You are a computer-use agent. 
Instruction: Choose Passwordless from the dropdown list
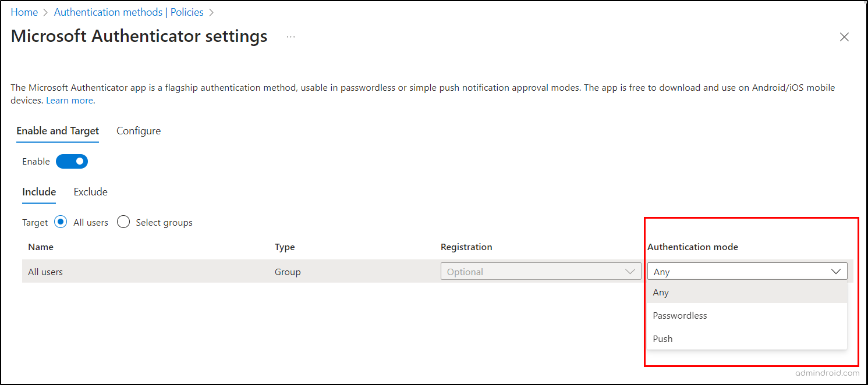pyautogui.click(x=680, y=315)
